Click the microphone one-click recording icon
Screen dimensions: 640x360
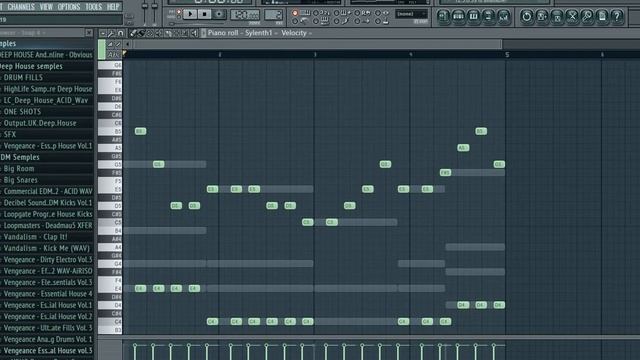click(x=587, y=16)
